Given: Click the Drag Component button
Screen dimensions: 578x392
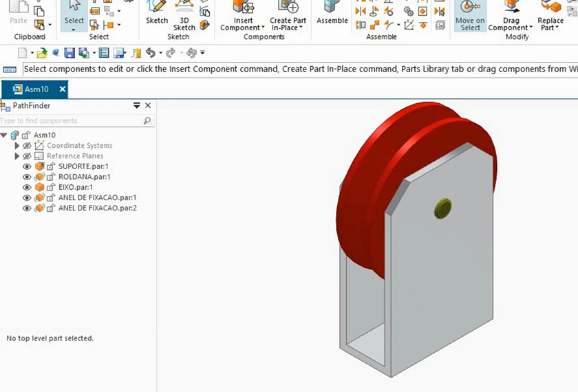Looking at the screenshot, I should coord(511,24).
